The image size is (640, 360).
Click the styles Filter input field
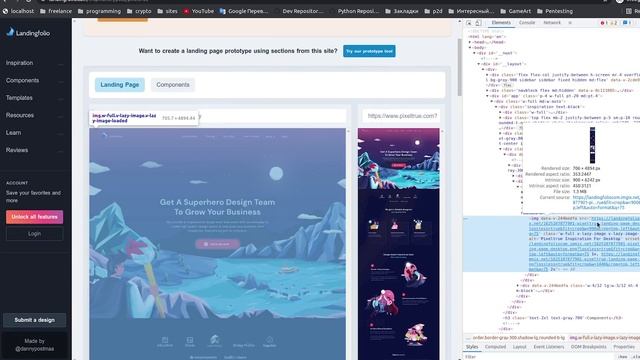pyautogui.click(x=539, y=357)
